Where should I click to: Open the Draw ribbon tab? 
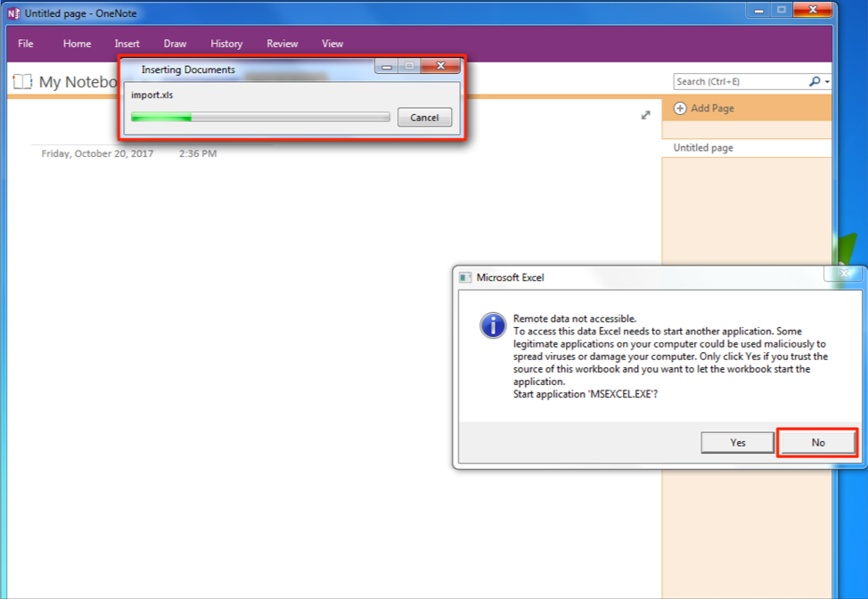point(175,44)
